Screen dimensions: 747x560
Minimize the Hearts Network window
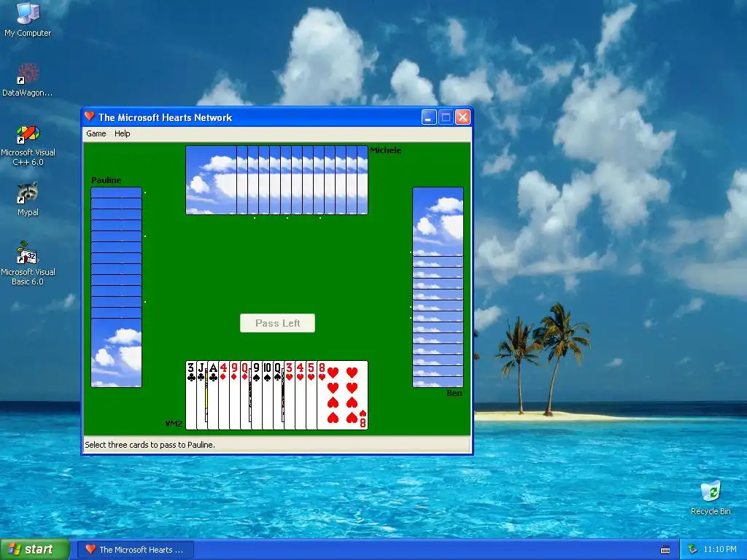tap(429, 117)
